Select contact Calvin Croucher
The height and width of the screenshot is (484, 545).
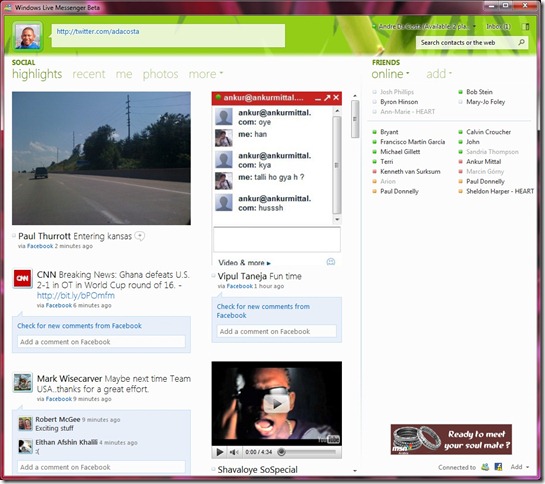[488, 132]
